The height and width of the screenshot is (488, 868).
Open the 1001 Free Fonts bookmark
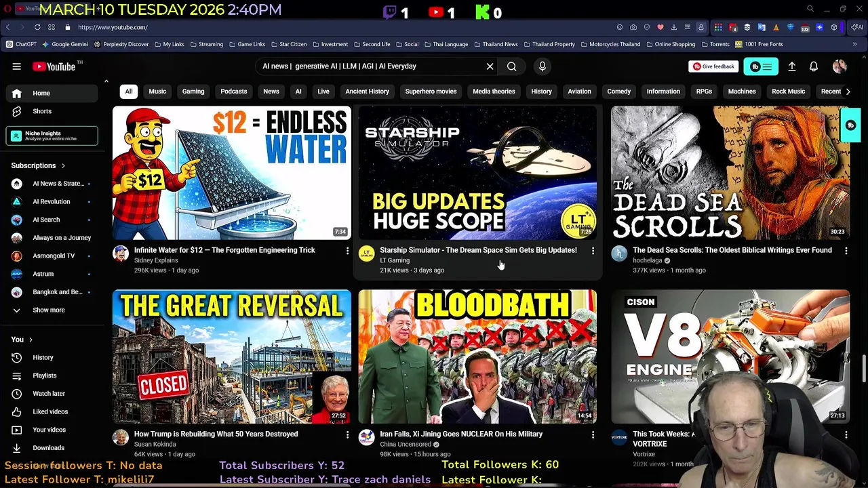tap(759, 44)
